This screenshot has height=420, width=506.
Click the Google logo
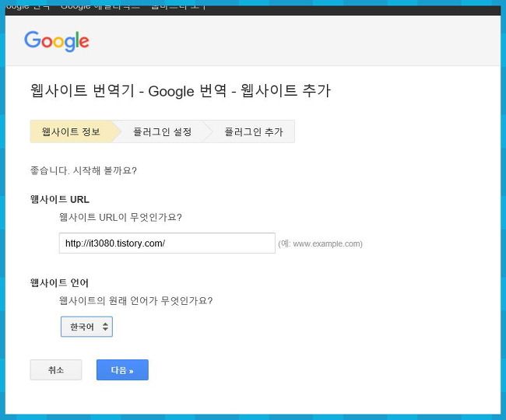[57, 41]
